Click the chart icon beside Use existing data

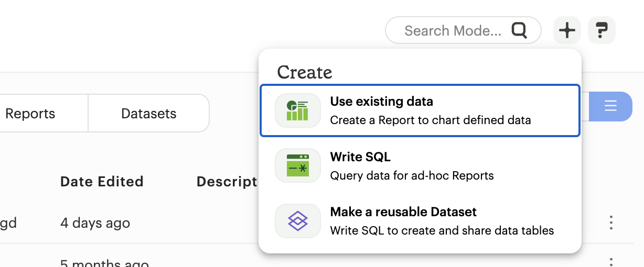click(x=297, y=110)
